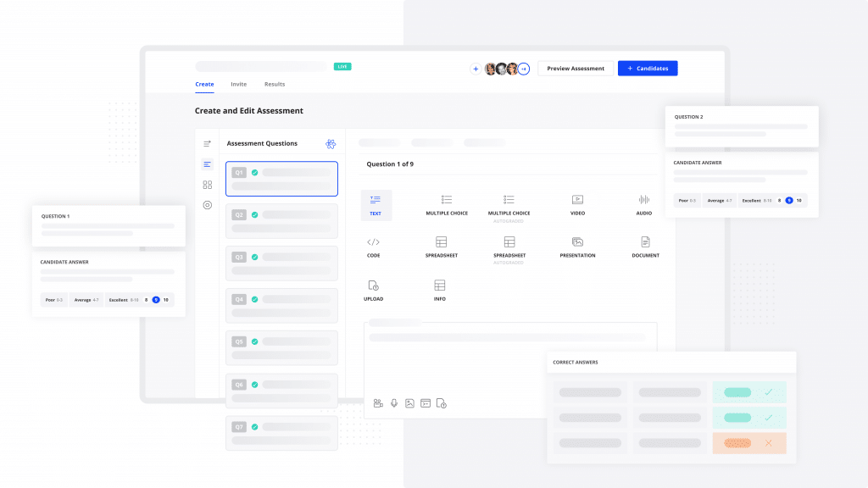
Task: Pick the Code question type icon
Action: [x=373, y=241]
